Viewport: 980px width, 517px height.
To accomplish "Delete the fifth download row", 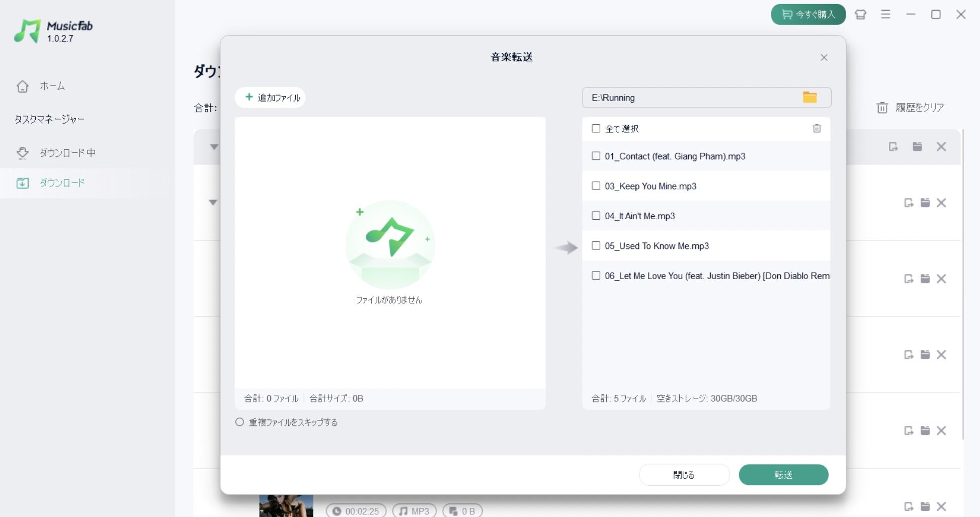I will [941, 430].
